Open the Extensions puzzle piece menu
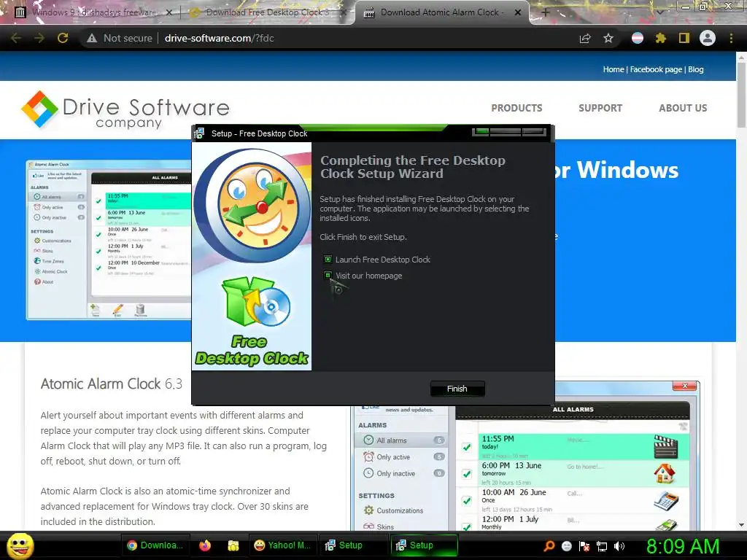Viewport: 747px width, 560px height. pos(661,38)
